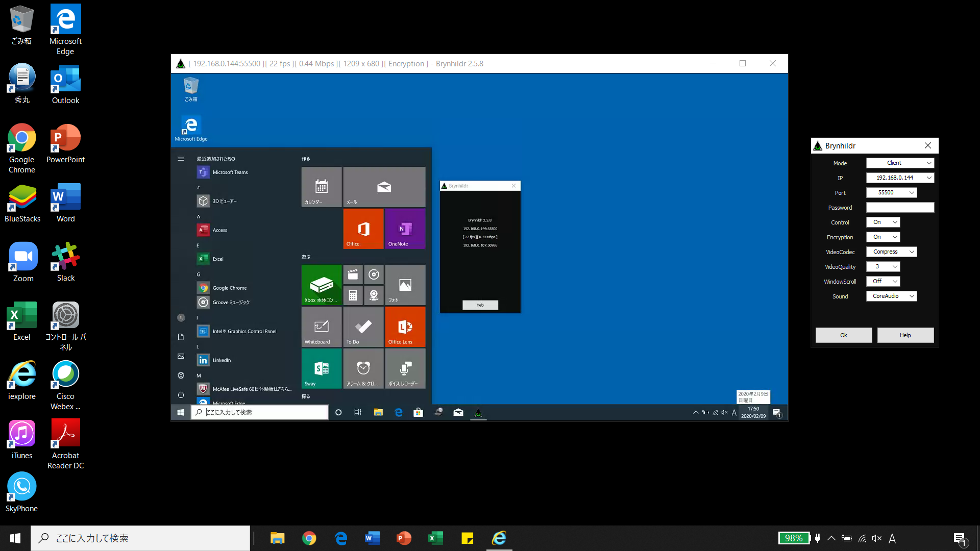Click the remote Start menu power icon
This screenshot has height=551, width=980.
pyautogui.click(x=181, y=395)
